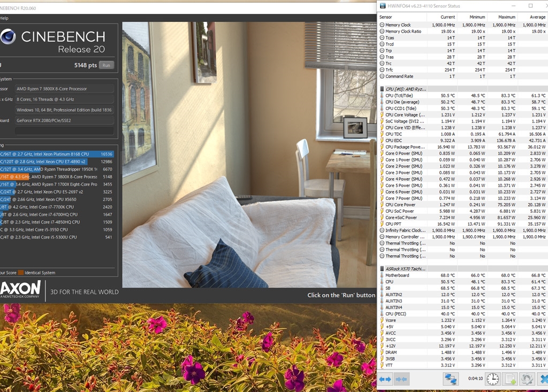548x392 pixels.
Task: Click the Run button in Cinebench
Action: [x=106, y=65]
